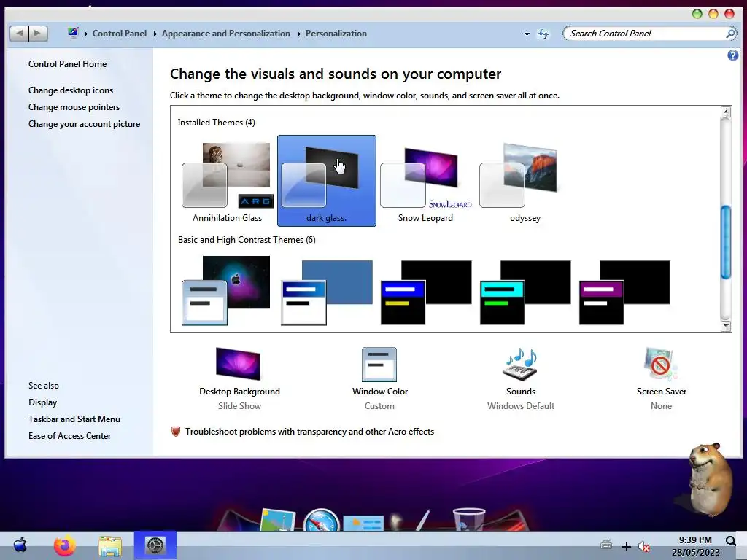Expand arrow before Control Panel breadcrumb
This screenshot has height=560, width=747.
(86, 34)
